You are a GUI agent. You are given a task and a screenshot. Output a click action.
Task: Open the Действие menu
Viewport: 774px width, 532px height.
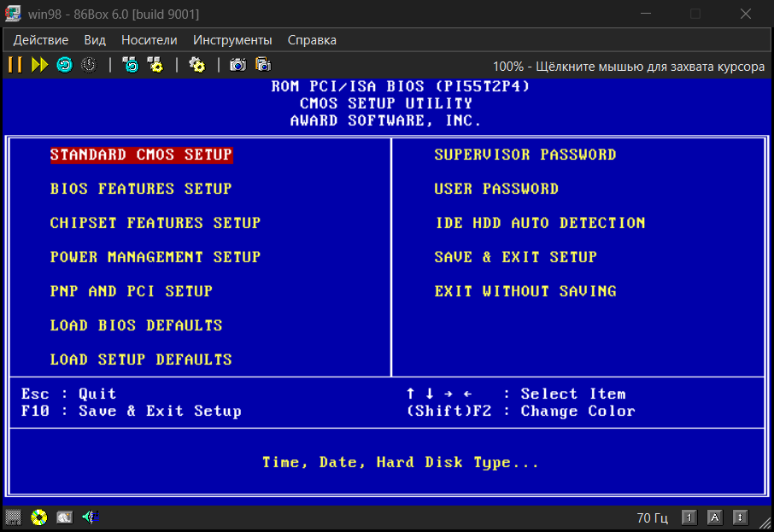pyautogui.click(x=41, y=40)
